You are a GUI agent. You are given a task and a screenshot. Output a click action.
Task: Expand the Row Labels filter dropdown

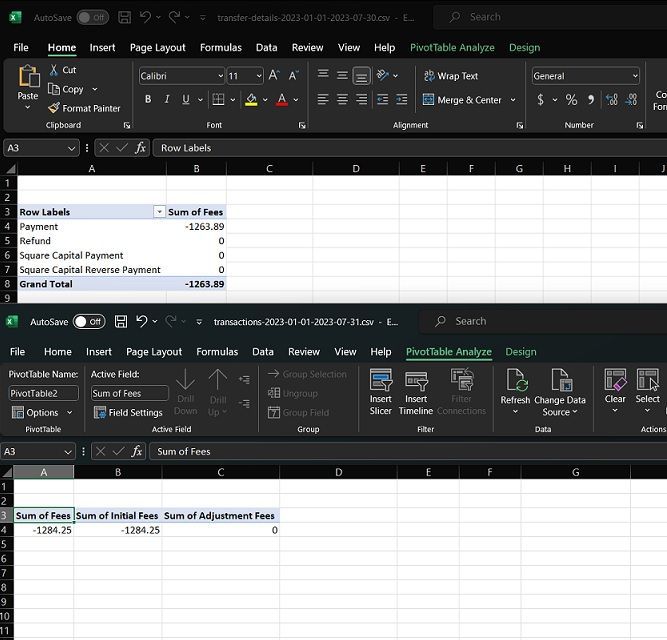pos(159,212)
